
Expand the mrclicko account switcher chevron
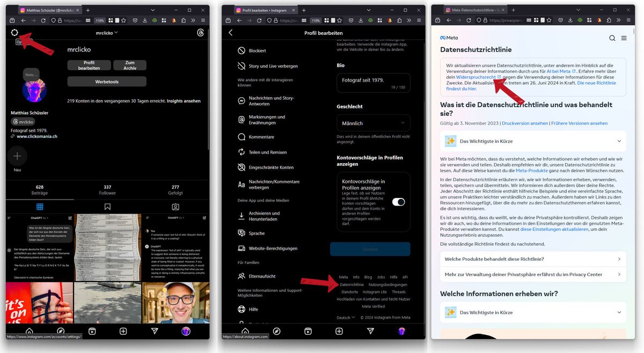tap(116, 33)
